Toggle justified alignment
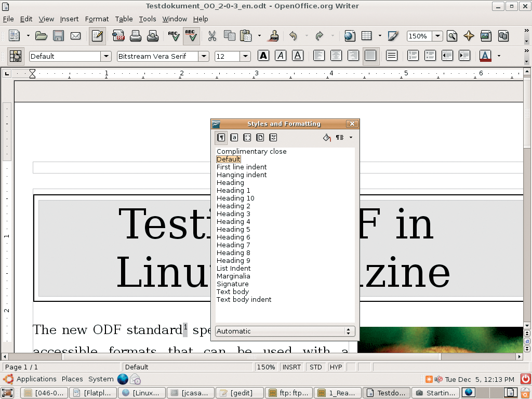Image resolution: width=532 pixels, height=399 pixels. (x=370, y=56)
